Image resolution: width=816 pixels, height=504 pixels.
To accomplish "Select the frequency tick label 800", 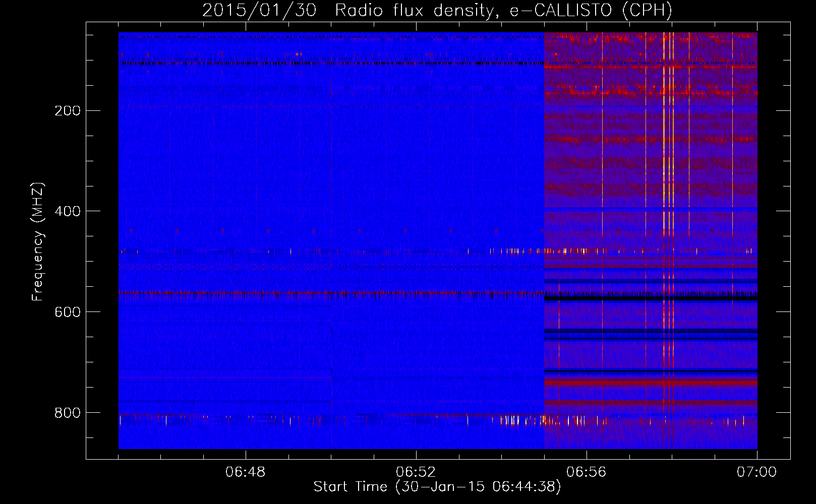I will click(x=68, y=413).
